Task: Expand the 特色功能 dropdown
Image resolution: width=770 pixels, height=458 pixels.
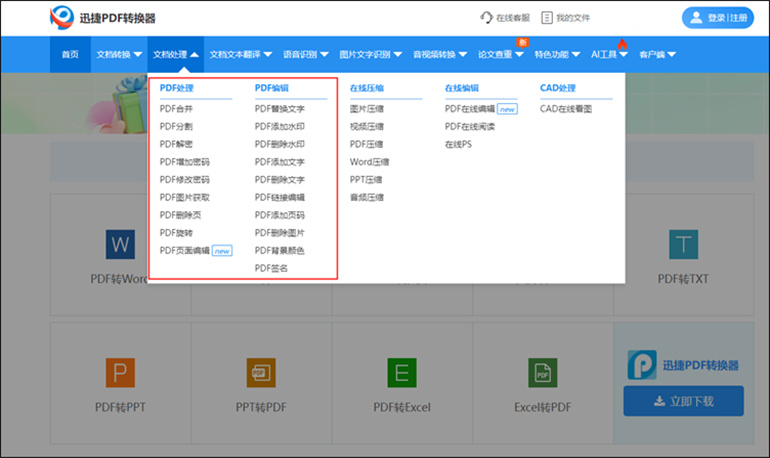Action: pyautogui.click(x=557, y=54)
